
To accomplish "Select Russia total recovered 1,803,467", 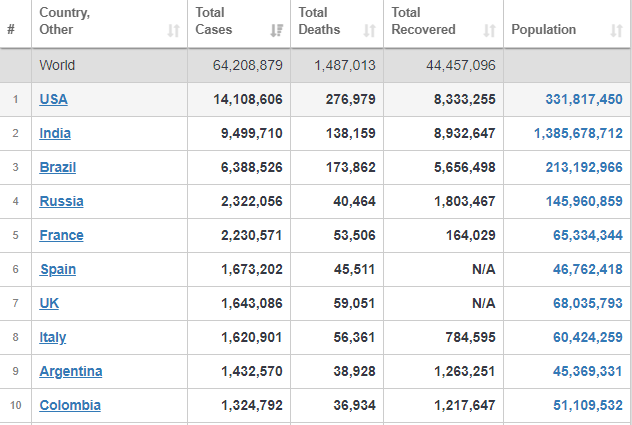I will tap(465, 201).
